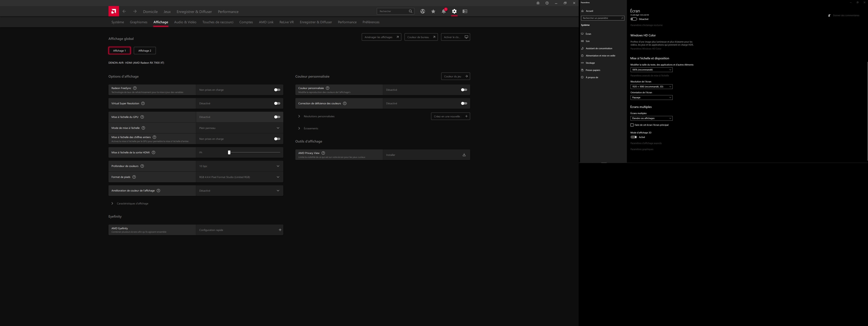Open Profondeur de couleurs dropdown
This screenshot has height=326, width=868.
240,166
